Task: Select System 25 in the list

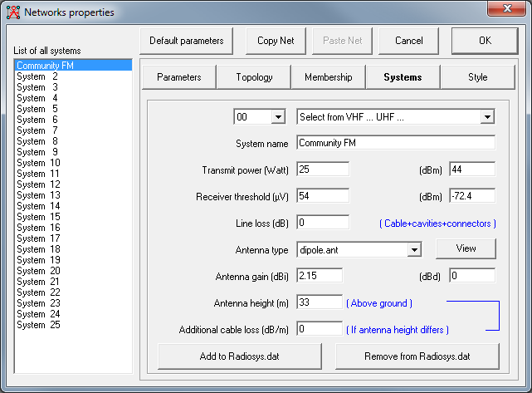Action: 73,325
